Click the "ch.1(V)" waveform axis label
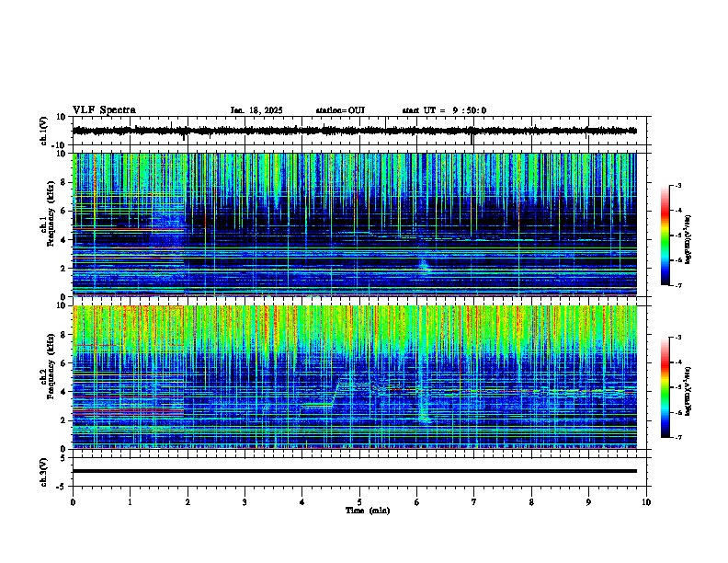Image resolution: width=728 pixels, height=563 pixels. point(44,131)
